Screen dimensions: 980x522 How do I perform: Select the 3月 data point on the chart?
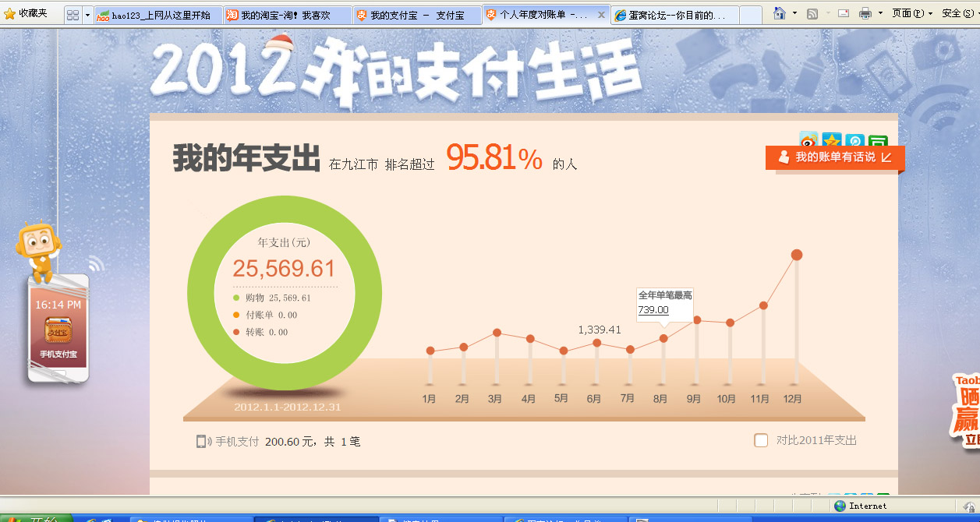tap(497, 333)
